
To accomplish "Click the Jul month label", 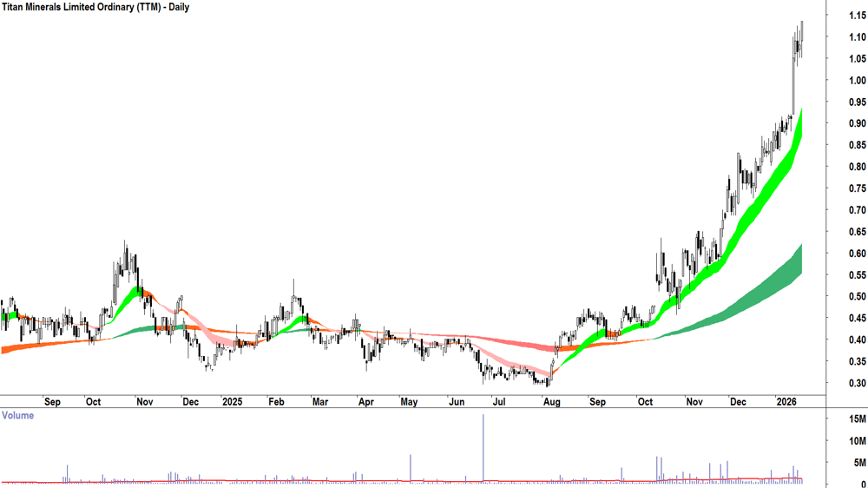I will click(498, 401).
